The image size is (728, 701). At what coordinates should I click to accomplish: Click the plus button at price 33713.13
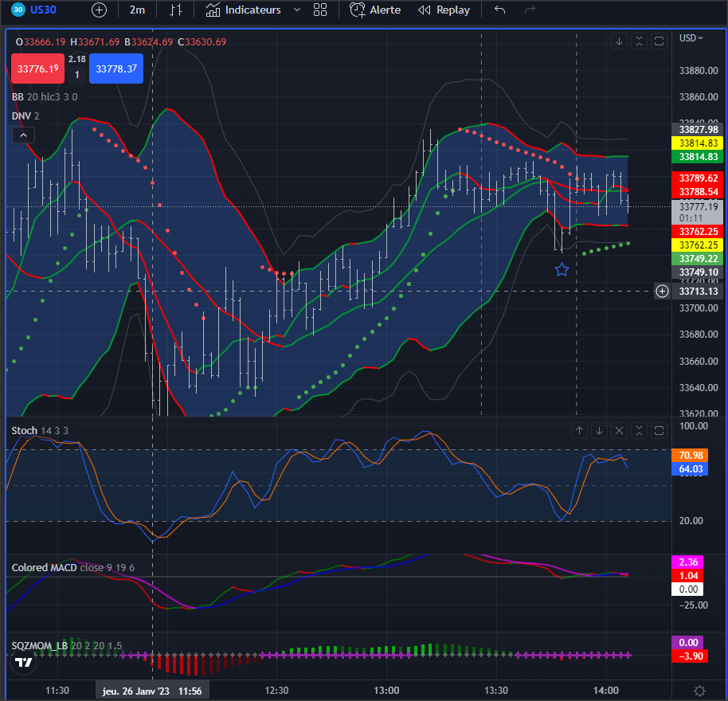pos(662,291)
